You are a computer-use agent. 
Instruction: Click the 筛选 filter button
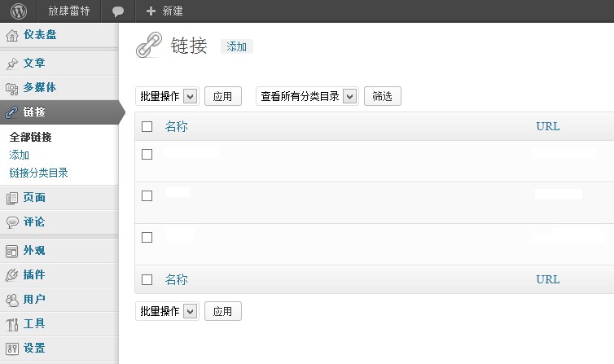point(383,96)
